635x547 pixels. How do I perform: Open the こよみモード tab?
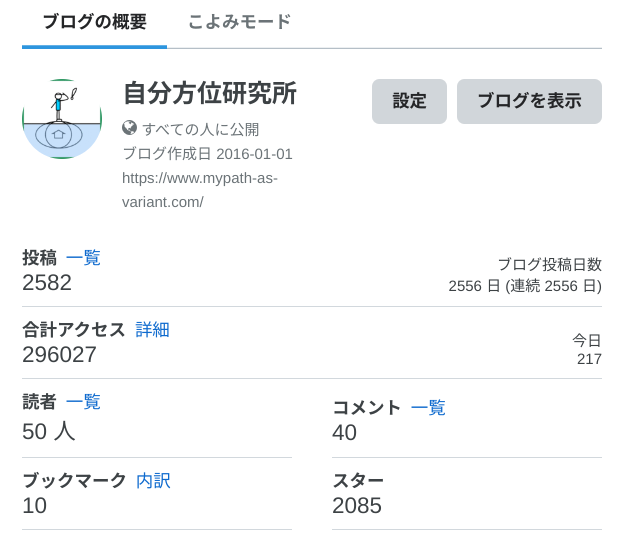pyautogui.click(x=239, y=22)
